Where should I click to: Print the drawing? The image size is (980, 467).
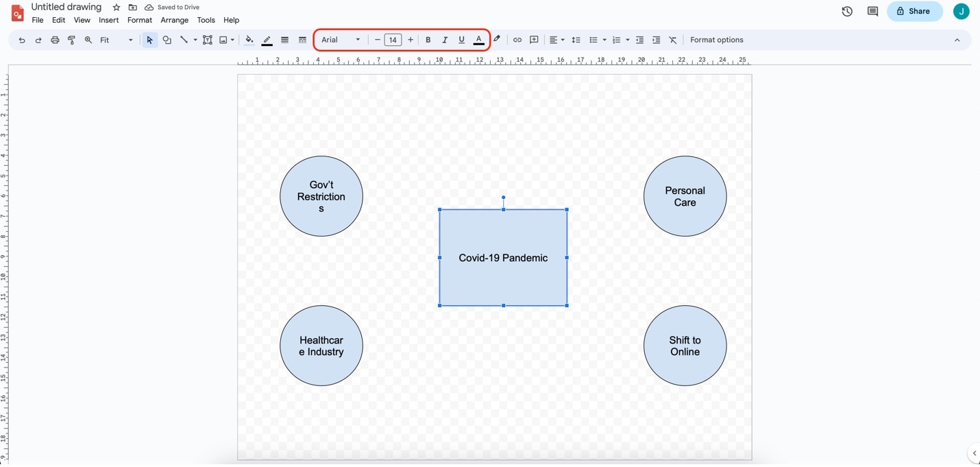click(x=55, y=40)
